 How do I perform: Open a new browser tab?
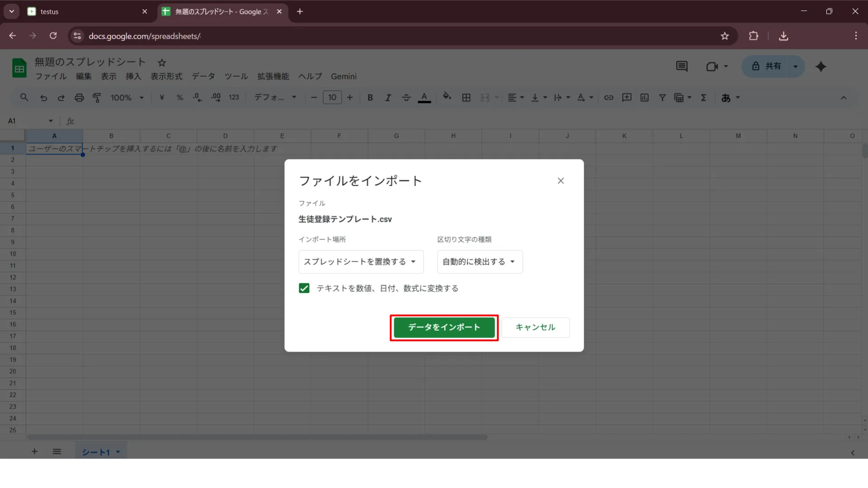[300, 12]
